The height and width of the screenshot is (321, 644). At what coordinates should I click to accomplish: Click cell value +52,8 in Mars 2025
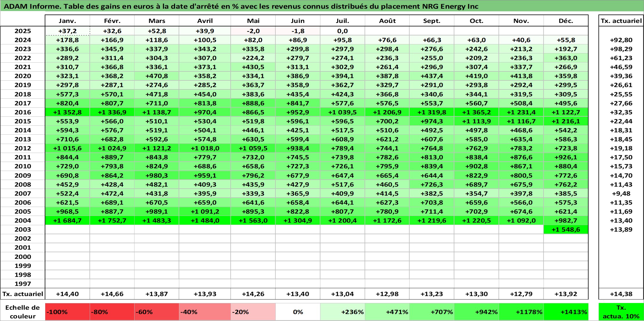tap(157, 31)
